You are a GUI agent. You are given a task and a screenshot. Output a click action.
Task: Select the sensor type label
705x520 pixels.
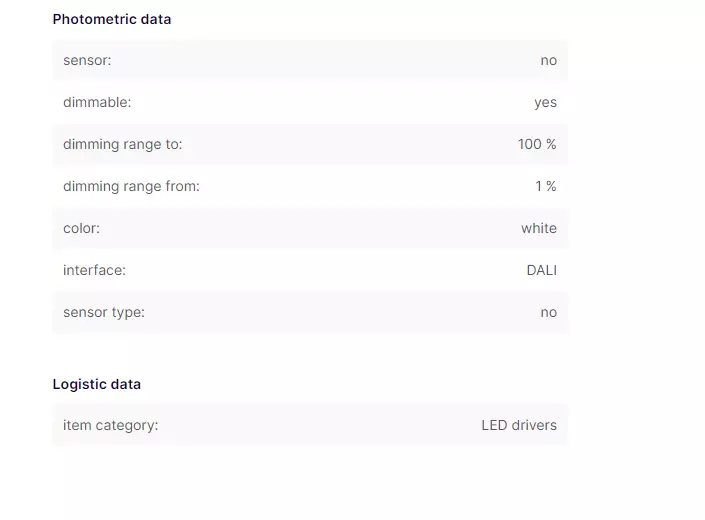(x=104, y=312)
